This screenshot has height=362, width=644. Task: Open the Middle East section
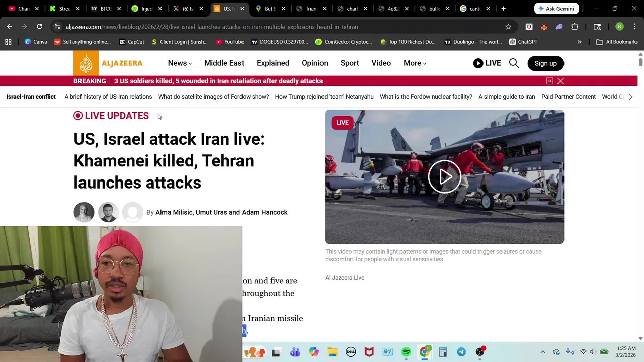click(224, 63)
